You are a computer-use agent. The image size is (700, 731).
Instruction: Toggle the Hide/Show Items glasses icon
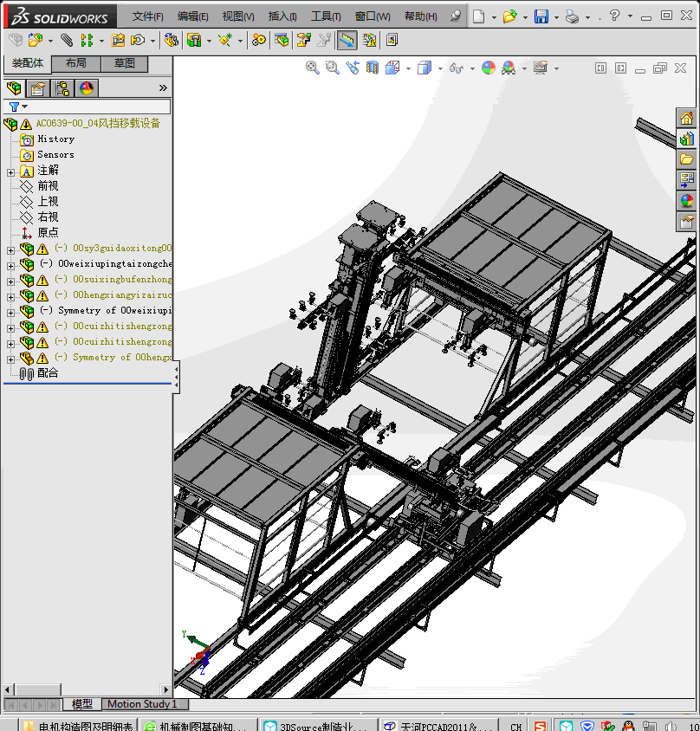coord(456,68)
